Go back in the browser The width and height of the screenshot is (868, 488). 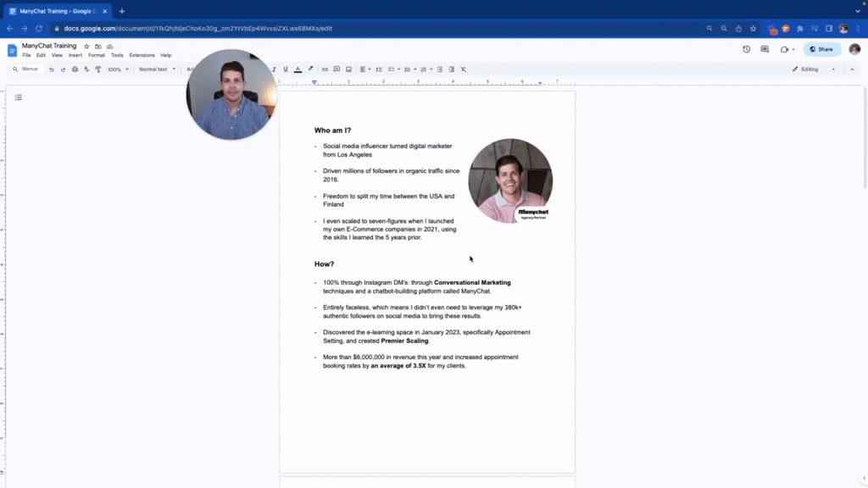pyautogui.click(x=10, y=28)
